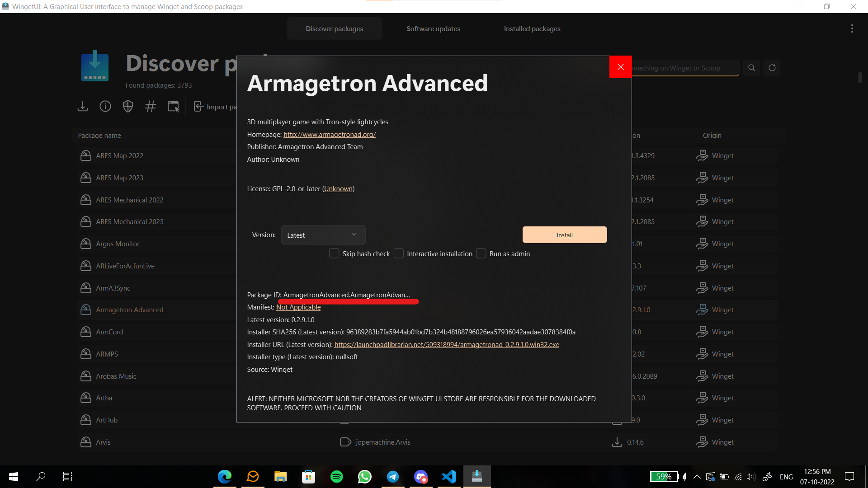The height and width of the screenshot is (488, 868).
Task: Open the three-dot settings menu
Action: tap(852, 28)
